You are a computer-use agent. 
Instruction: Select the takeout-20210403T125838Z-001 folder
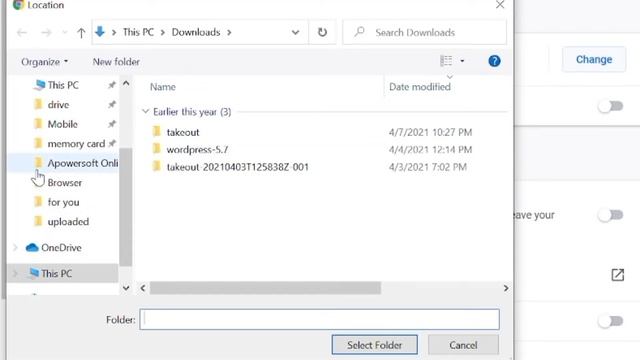238,167
